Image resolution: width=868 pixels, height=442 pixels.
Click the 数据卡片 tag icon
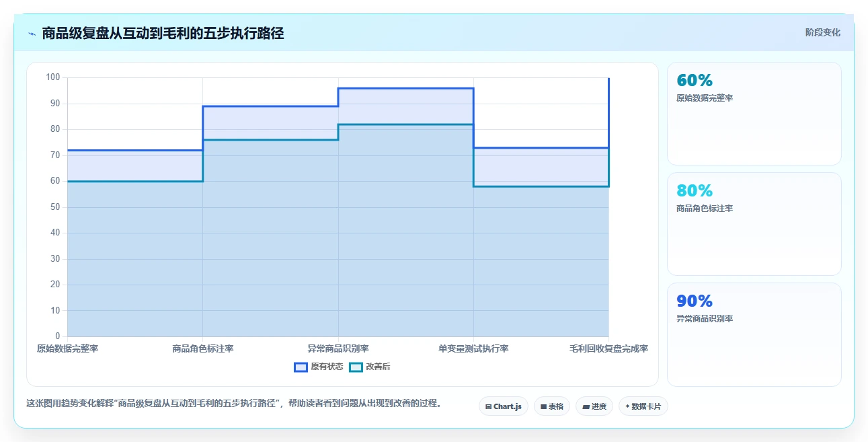pyautogui.click(x=627, y=406)
